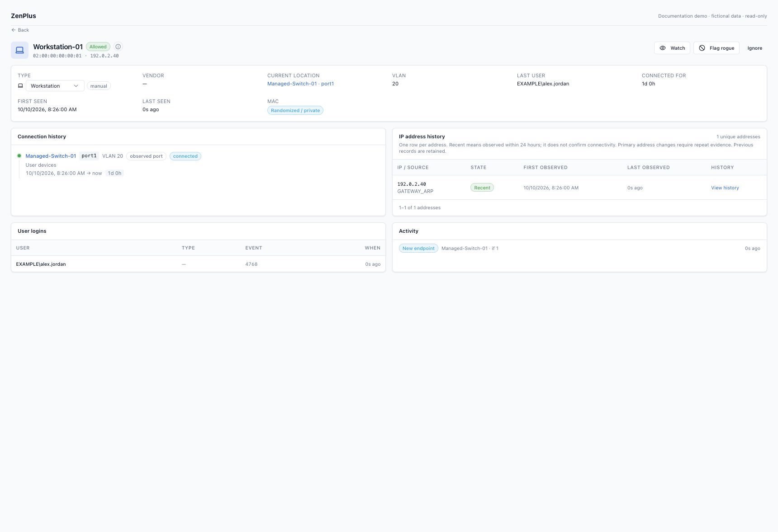
Task: Click the connected status tag
Action: [x=185, y=156]
